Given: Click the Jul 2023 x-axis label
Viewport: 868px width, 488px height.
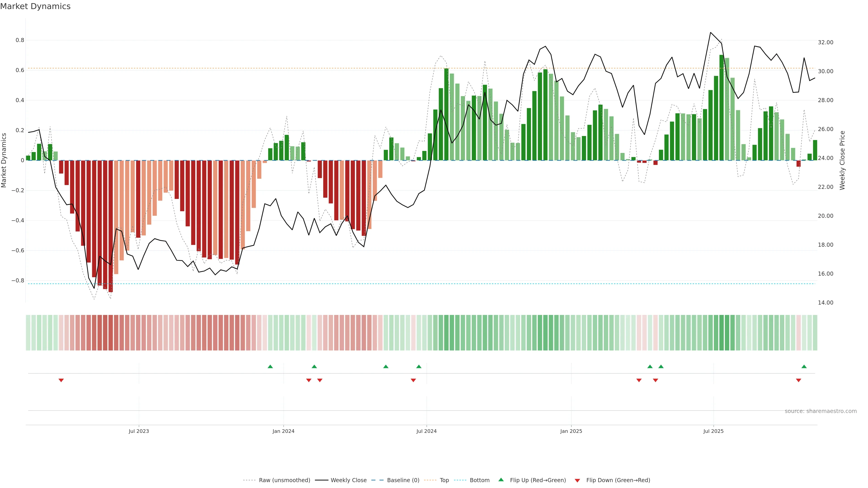Looking at the screenshot, I should (x=139, y=431).
